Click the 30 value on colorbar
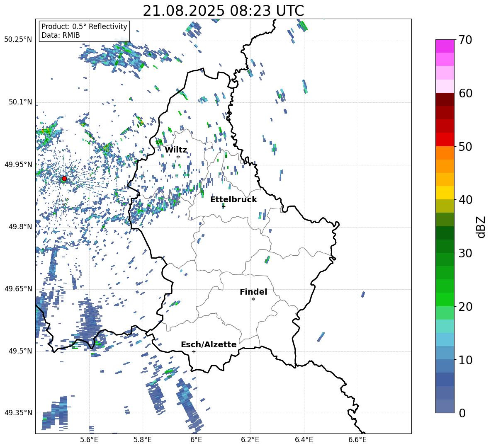Image resolution: width=491 pixels, height=448 pixels. (x=465, y=253)
